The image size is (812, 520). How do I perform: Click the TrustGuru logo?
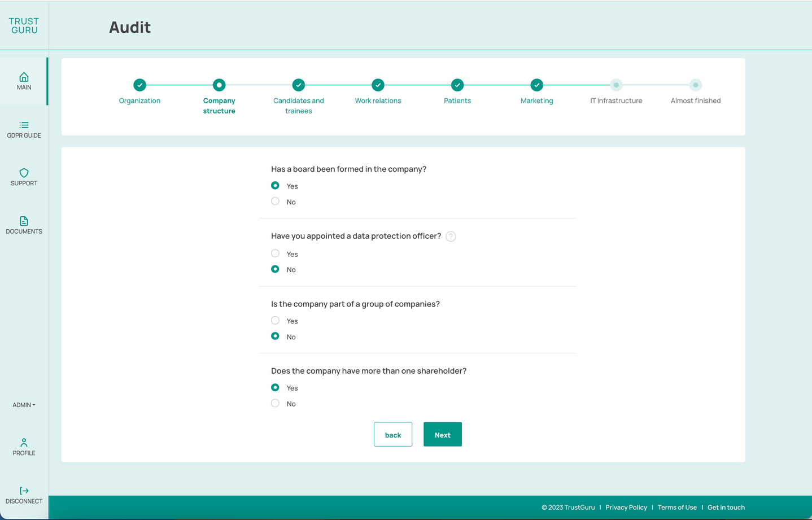tap(24, 26)
